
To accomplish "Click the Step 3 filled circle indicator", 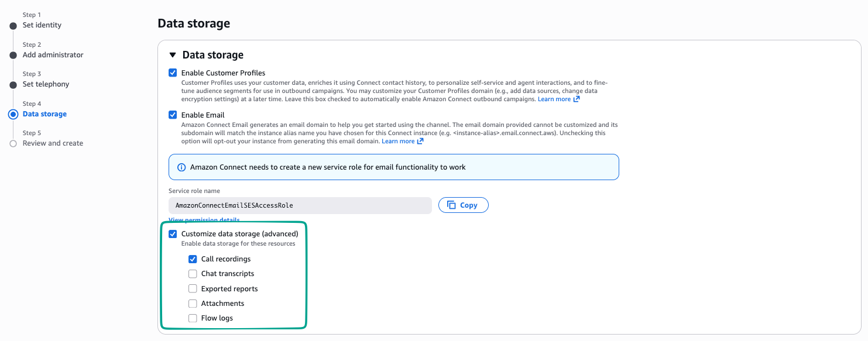I will 13,85.
